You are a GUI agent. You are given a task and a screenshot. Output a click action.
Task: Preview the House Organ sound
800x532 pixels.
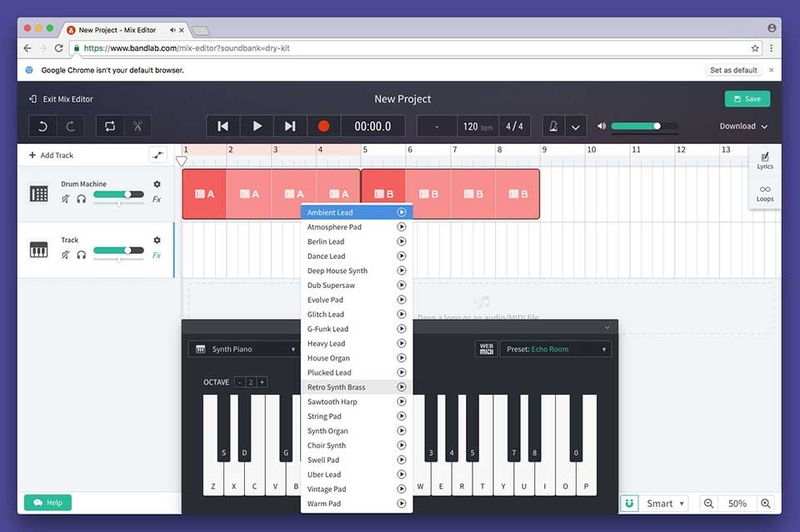point(402,358)
